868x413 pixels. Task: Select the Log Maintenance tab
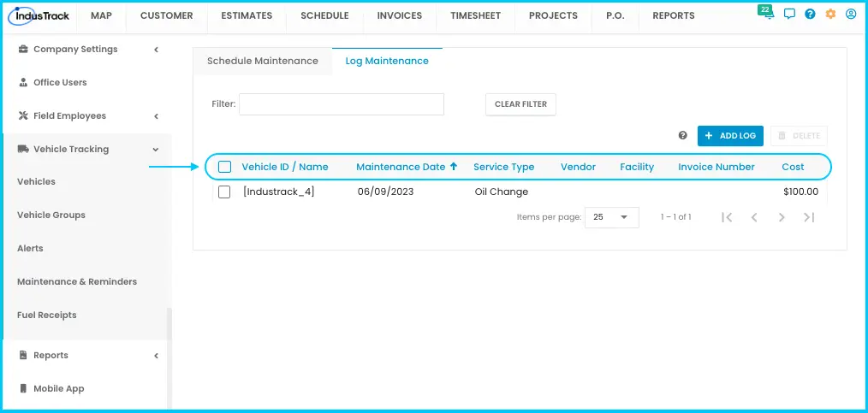click(387, 61)
